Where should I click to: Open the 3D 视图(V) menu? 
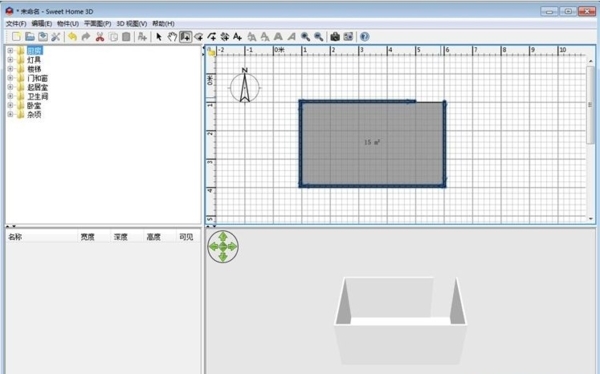tap(132, 23)
